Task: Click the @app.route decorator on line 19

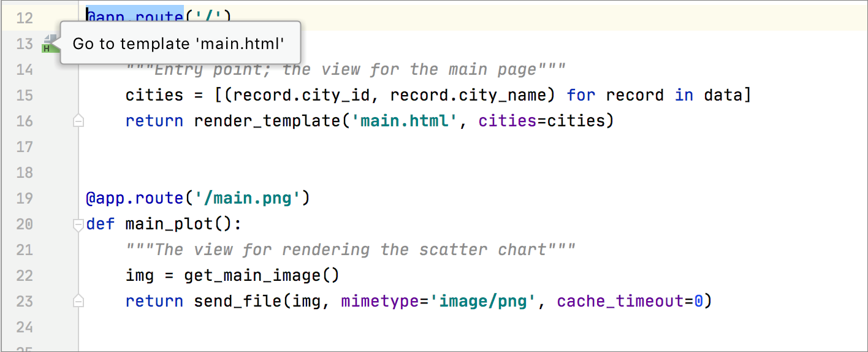Action: point(134,198)
